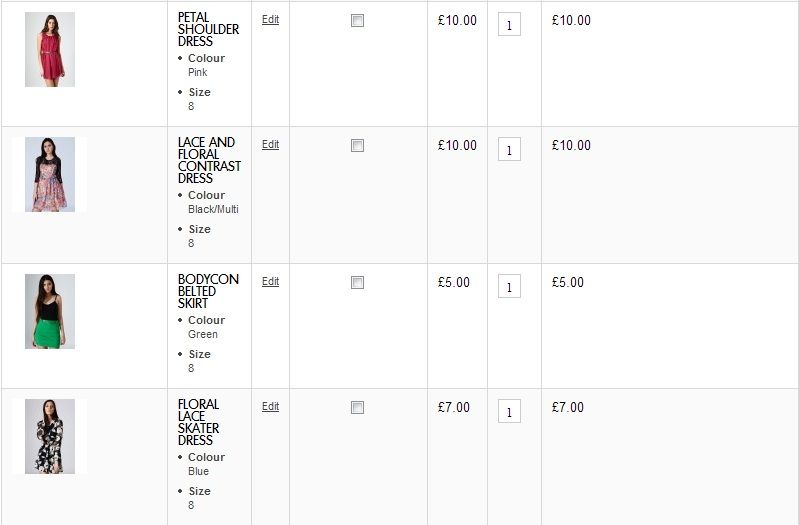Click Edit for Lace and Floral Contrast Dress
The width and height of the screenshot is (799, 525).
point(270,144)
